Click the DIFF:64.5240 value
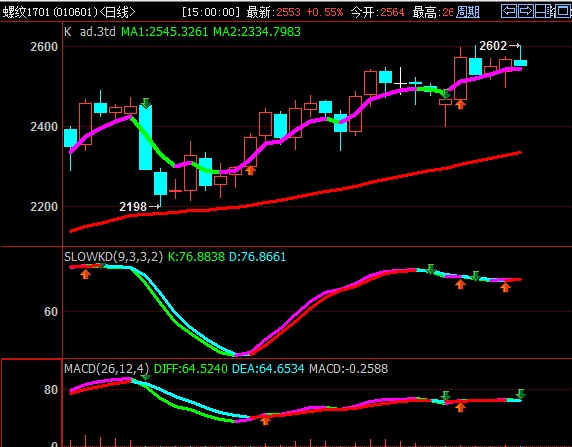Image resolution: width=572 pixels, height=447 pixels. coord(191,369)
